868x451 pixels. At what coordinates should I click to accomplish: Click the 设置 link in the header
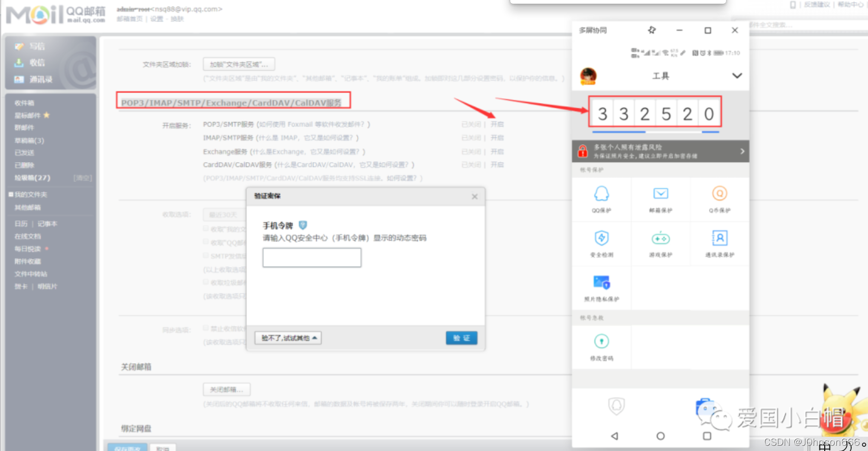157,19
